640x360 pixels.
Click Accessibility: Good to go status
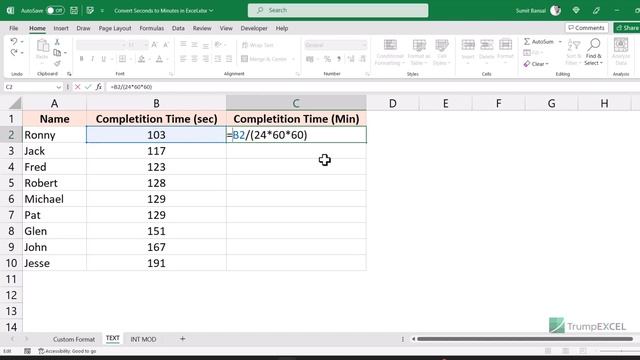point(67,351)
